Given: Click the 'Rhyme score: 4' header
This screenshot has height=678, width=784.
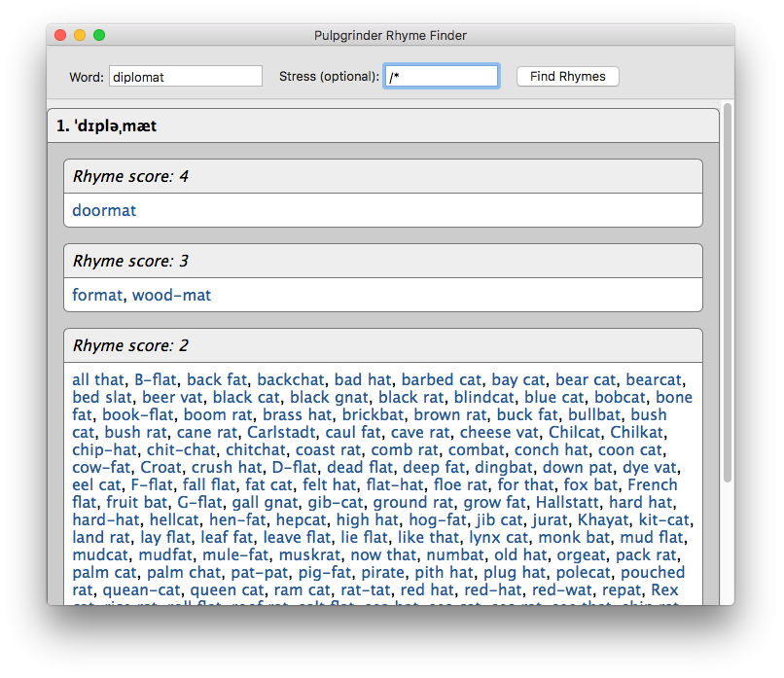Looking at the screenshot, I should coord(383,176).
